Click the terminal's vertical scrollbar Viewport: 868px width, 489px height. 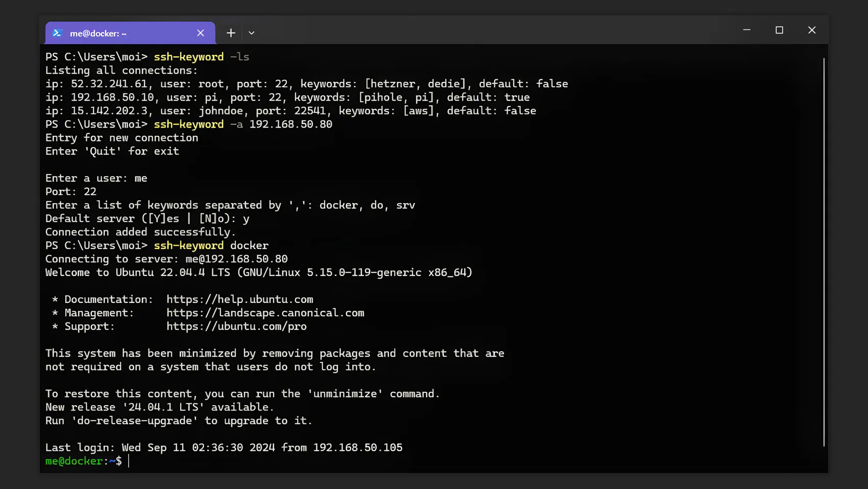[823, 250]
